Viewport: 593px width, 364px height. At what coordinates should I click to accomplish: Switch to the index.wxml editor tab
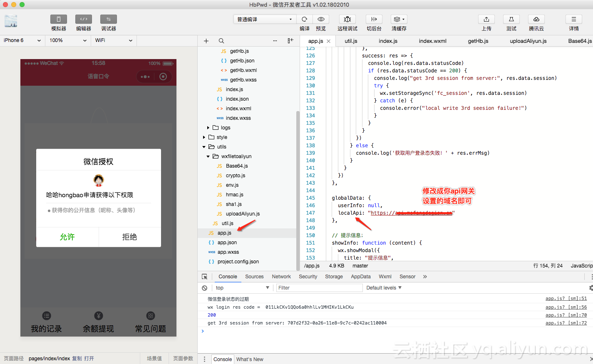432,41
